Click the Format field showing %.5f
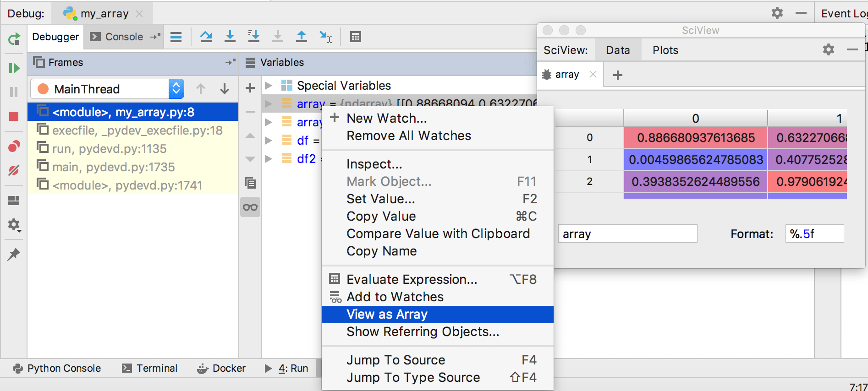This screenshot has width=868, height=391. pyautogui.click(x=814, y=234)
